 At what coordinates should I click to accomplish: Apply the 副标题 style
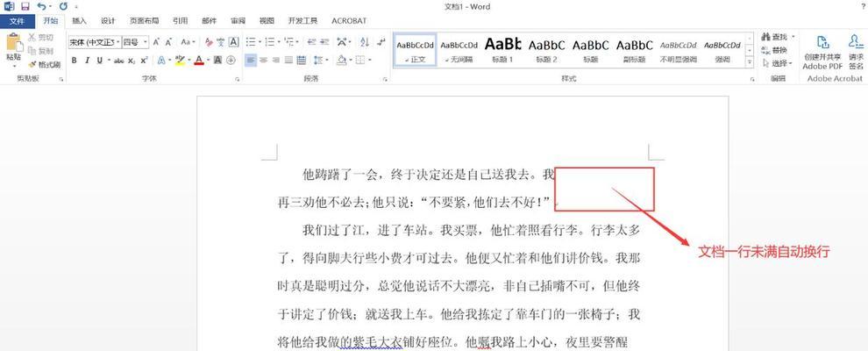point(635,50)
